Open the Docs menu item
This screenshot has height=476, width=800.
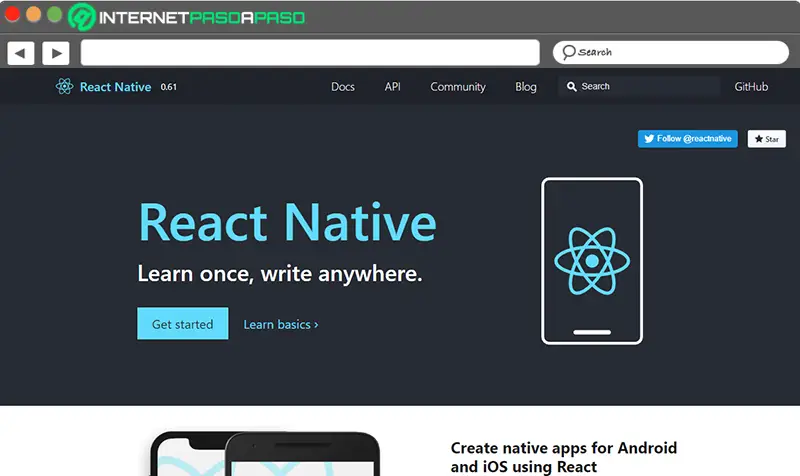click(x=343, y=87)
